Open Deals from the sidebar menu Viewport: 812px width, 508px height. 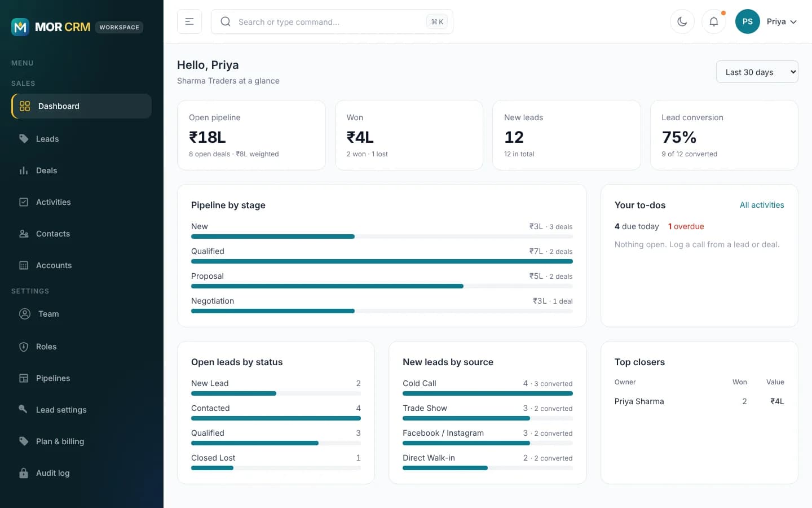81,170
